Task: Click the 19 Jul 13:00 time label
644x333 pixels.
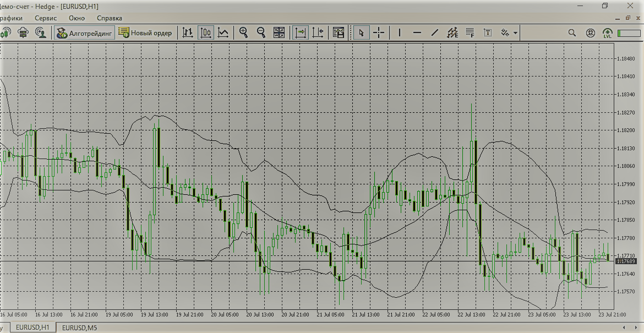Action: pos(155,315)
